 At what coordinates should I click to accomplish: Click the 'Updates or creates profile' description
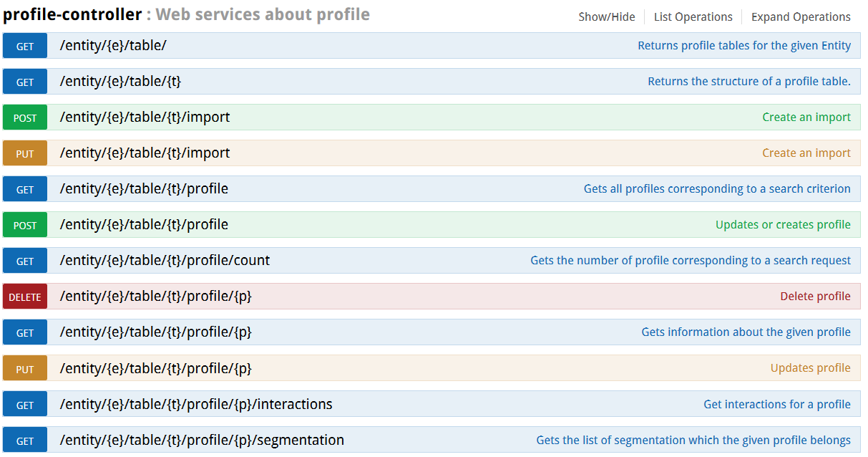pos(783,225)
